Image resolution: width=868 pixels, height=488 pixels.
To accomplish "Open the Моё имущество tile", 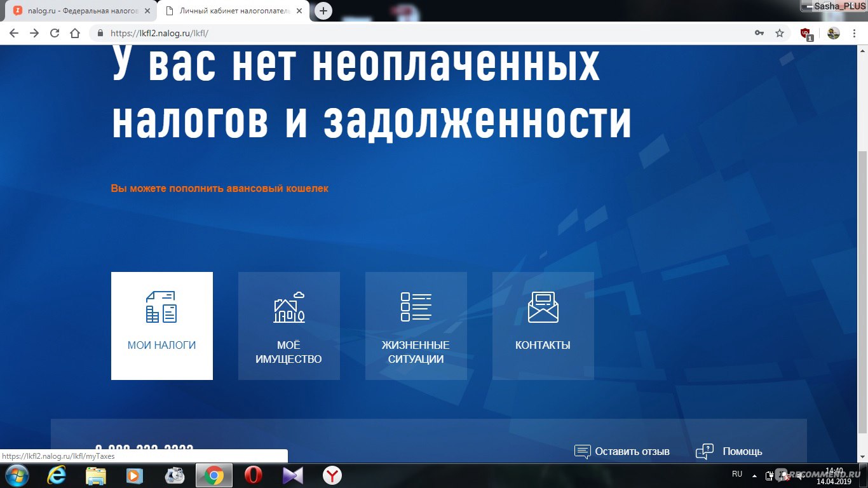I will coord(289,326).
